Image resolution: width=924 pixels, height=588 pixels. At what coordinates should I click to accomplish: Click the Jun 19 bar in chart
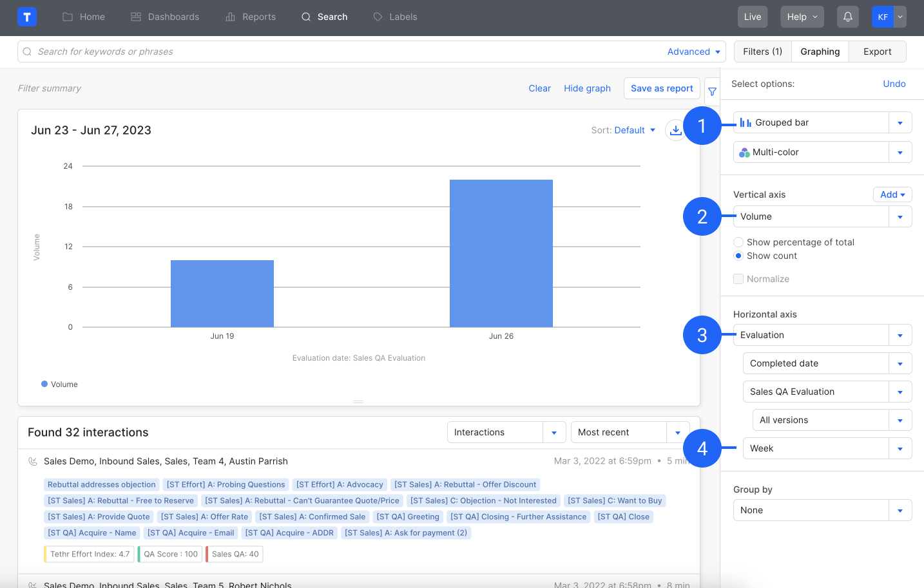pyautogui.click(x=222, y=294)
